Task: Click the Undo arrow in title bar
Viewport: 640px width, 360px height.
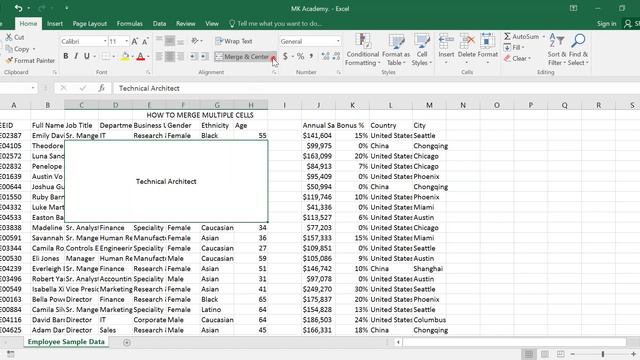Action: (18, 8)
